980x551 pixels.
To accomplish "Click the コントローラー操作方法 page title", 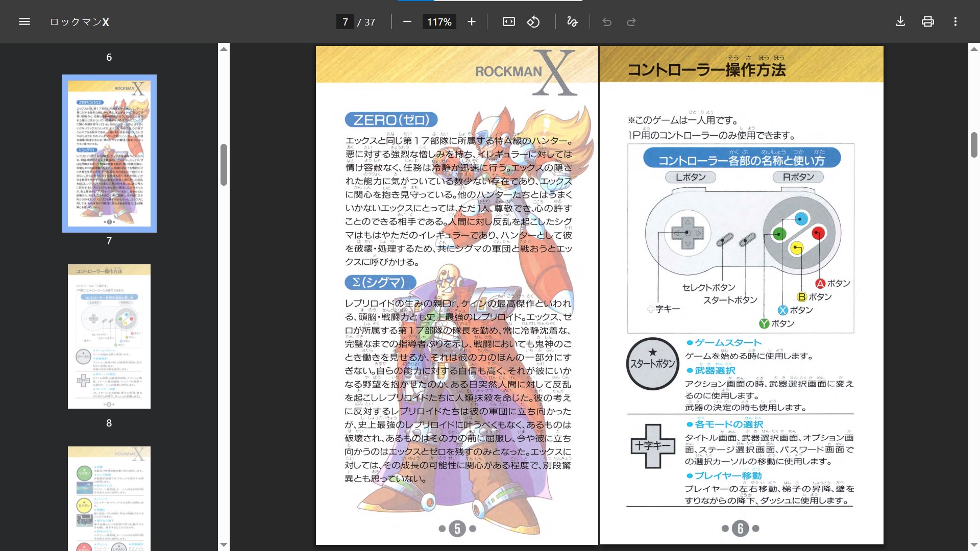I will tap(706, 69).
